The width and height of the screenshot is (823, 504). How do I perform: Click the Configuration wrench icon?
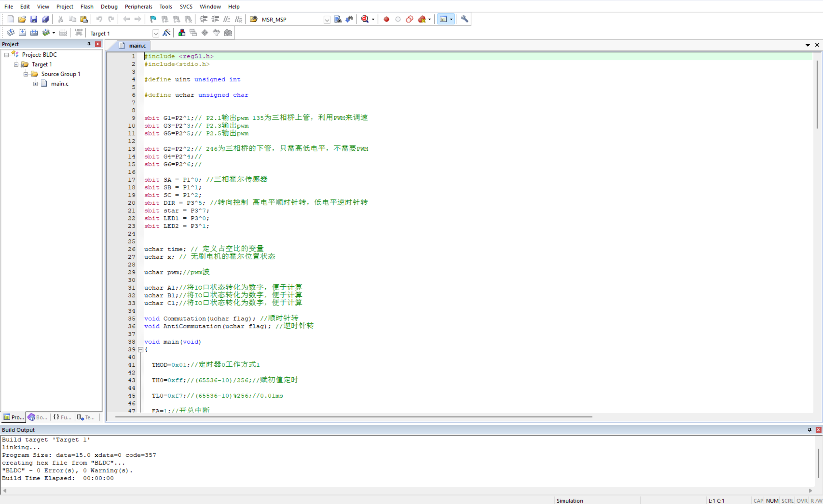point(464,19)
